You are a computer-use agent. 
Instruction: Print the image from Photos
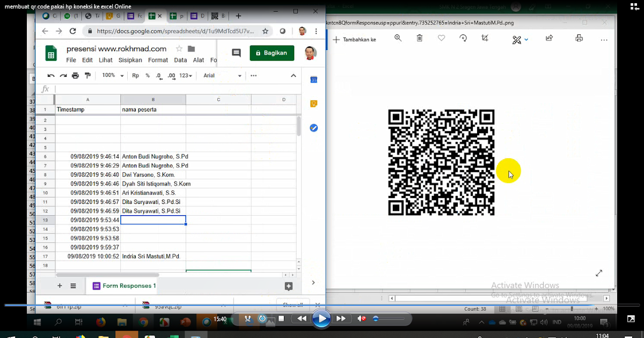coord(579,38)
